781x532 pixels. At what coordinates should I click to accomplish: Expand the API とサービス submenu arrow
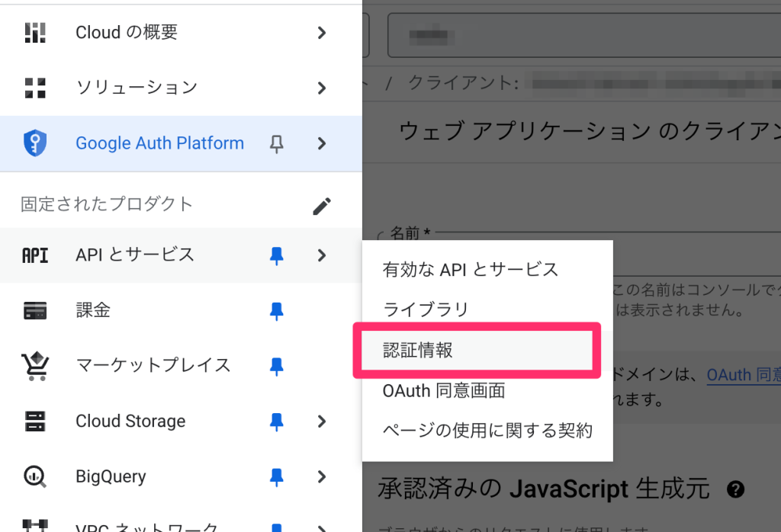322,255
